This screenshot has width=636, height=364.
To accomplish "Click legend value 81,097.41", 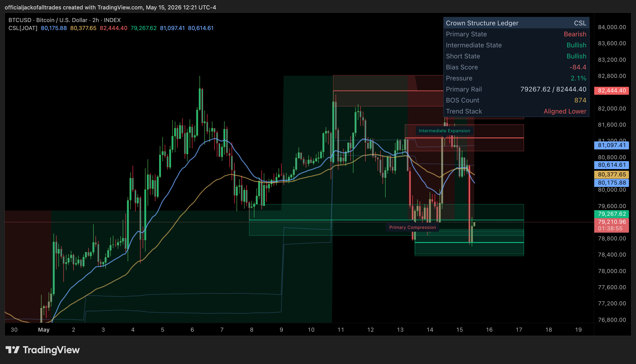I will click(x=172, y=28).
